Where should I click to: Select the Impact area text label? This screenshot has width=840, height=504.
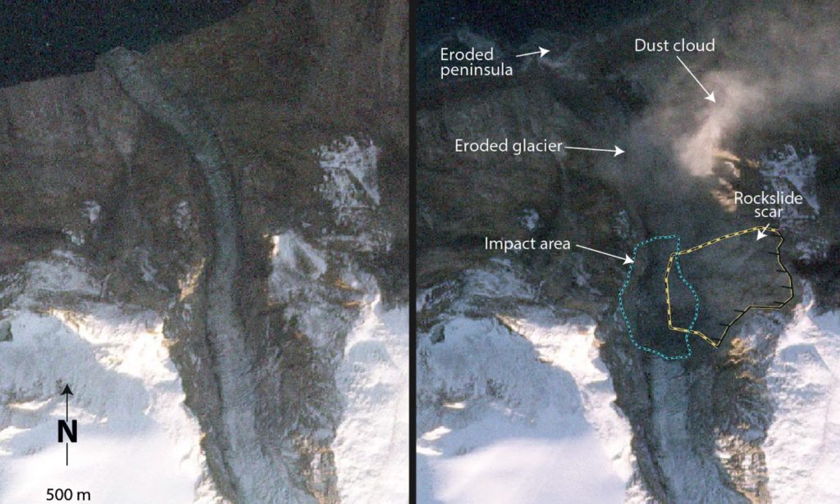tap(527, 244)
